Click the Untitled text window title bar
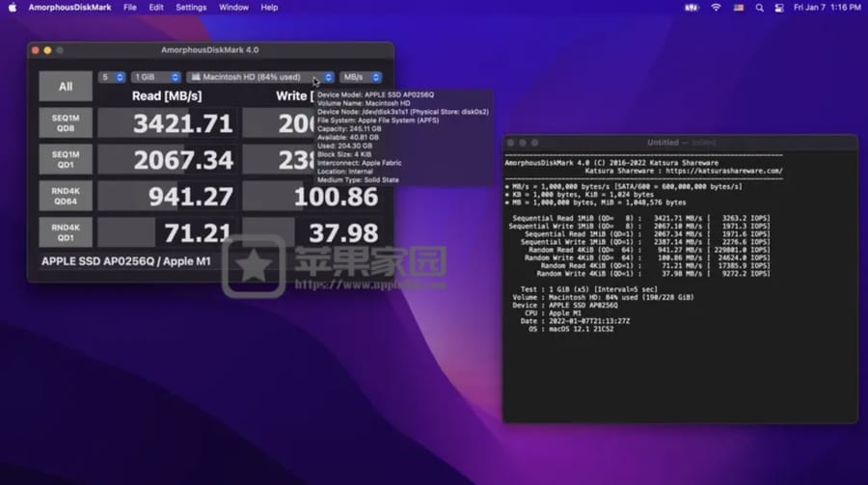Image resolution: width=868 pixels, height=485 pixels. point(680,143)
